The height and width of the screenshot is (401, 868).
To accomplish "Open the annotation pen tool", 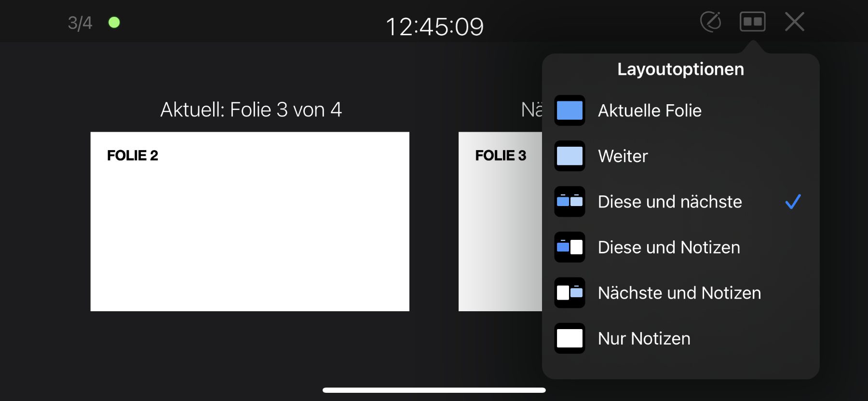I will tap(711, 22).
